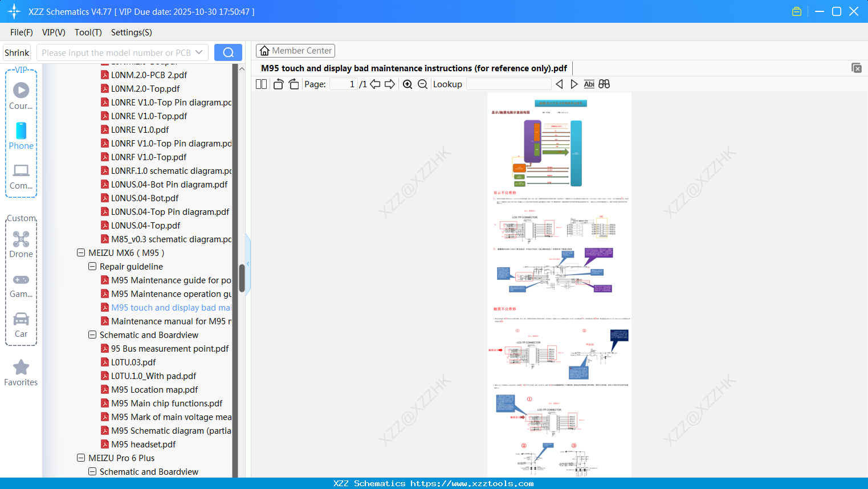The height and width of the screenshot is (489, 868).
Task: Open the Settings(S) menu
Action: 132,32
